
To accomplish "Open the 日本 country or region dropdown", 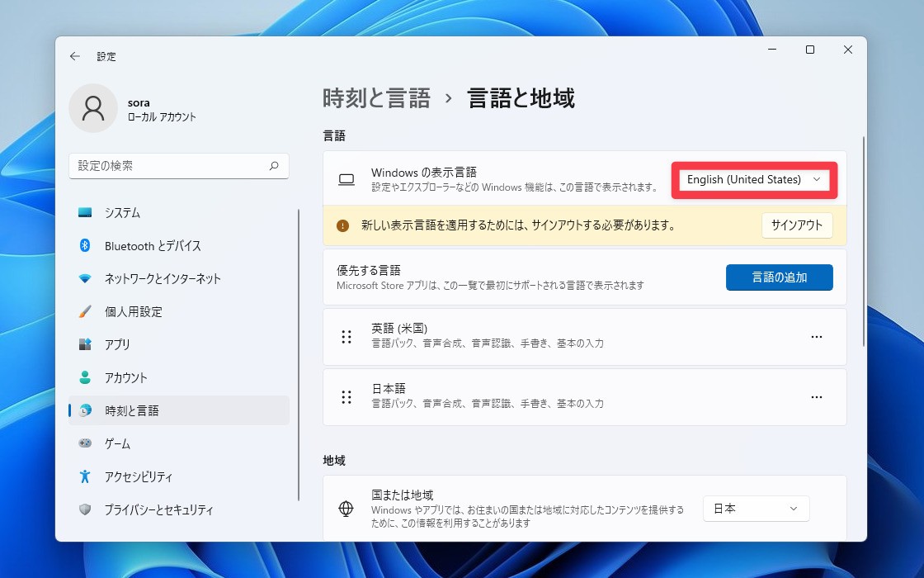I will tap(756, 509).
